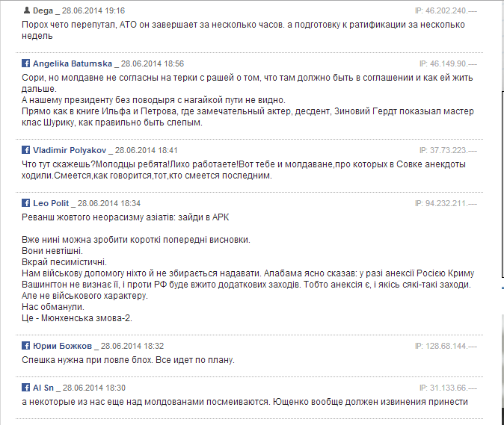Screen dimensions: 504x425
Task: Click Facebook icon next to Vladimir Polyakov
Action: click(26, 150)
